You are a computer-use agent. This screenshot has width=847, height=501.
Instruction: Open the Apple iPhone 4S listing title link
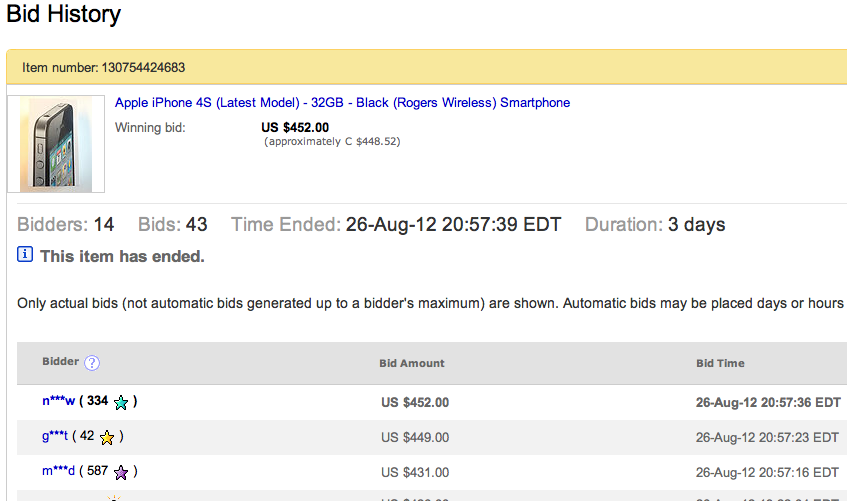click(342, 103)
